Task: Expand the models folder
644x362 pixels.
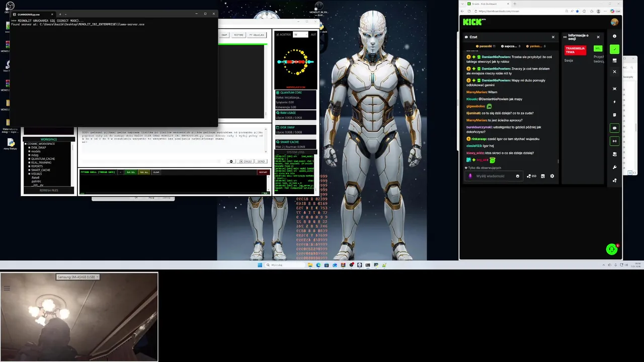Action: [x=29, y=151]
